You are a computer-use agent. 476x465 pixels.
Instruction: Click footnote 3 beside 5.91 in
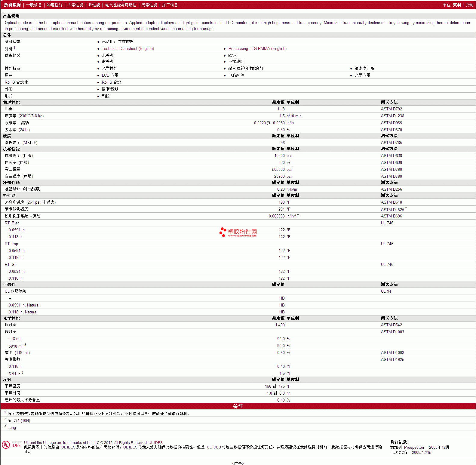point(22,372)
